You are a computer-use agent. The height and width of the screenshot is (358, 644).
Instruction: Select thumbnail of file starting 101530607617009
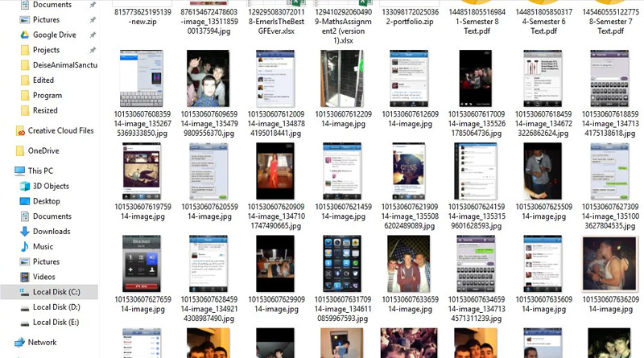[476, 78]
